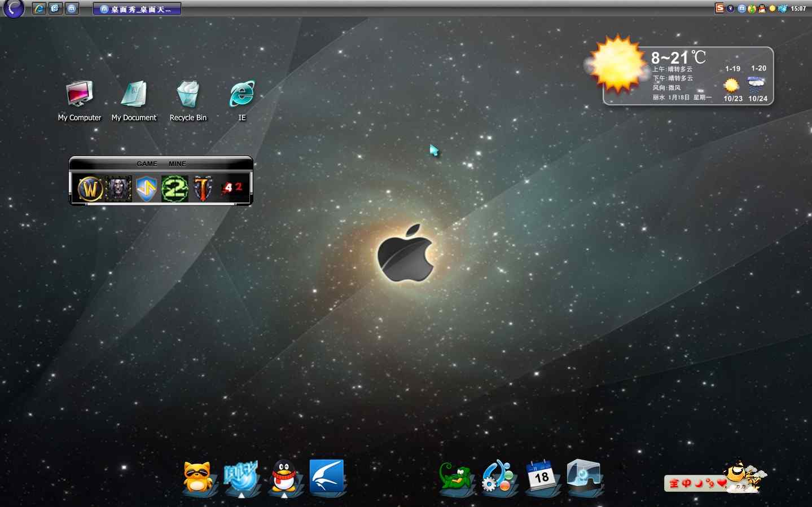
Task: Launch Maxthon from the quick launch bar
Action: tap(72, 8)
